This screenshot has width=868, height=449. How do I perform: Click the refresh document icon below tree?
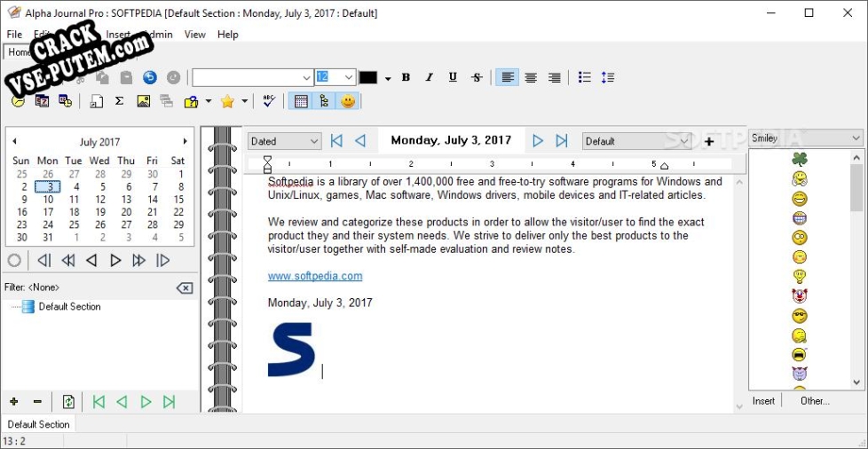tap(68, 401)
